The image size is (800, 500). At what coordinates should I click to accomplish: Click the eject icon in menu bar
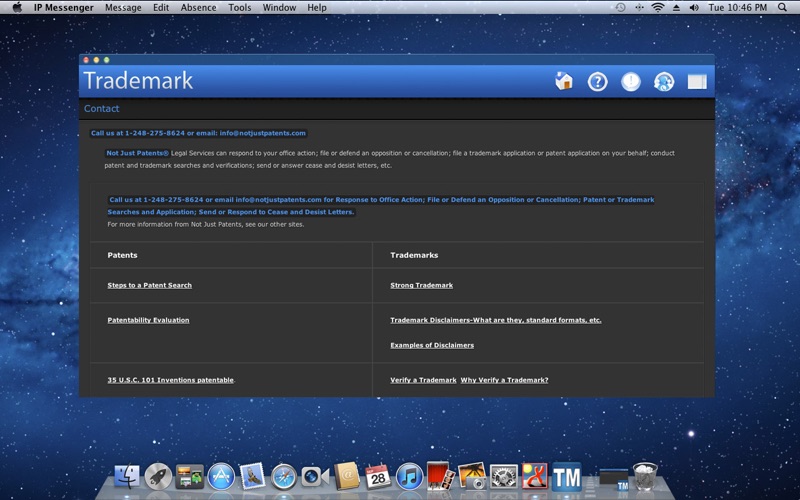click(676, 8)
